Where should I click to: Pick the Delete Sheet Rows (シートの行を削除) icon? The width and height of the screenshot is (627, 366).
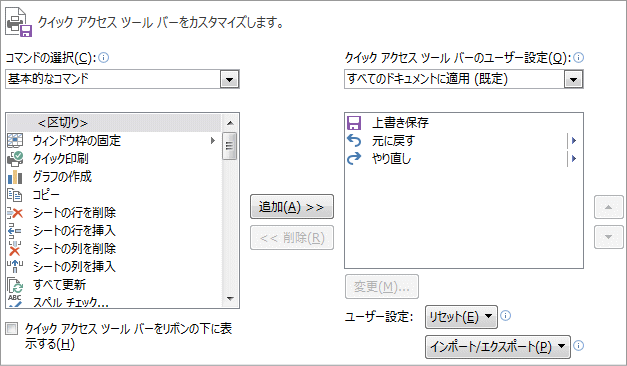pyautogui.click(x=15, y=213)
